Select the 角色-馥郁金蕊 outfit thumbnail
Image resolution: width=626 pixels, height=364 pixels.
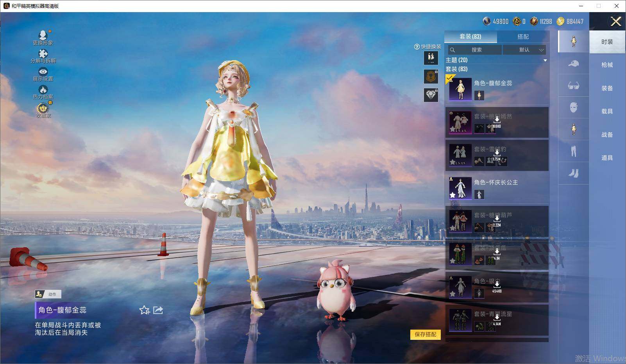point(460,89)
